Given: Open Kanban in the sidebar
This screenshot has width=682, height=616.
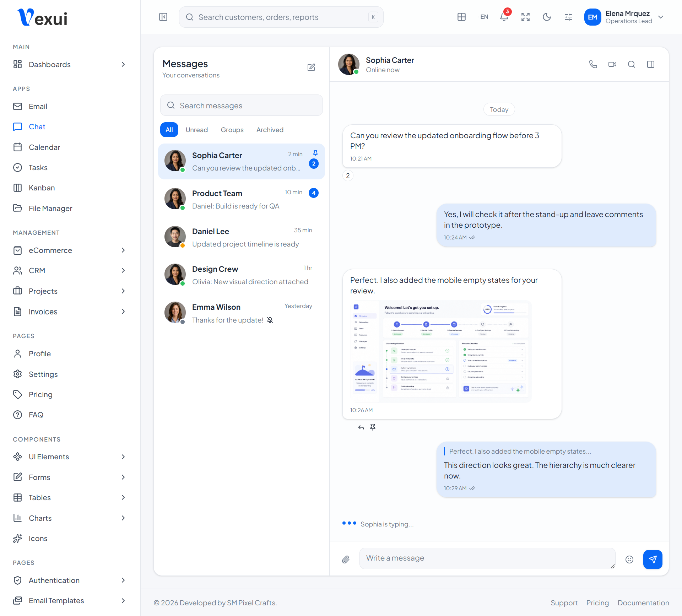Looking at the screenshot, I should (70, 188).
